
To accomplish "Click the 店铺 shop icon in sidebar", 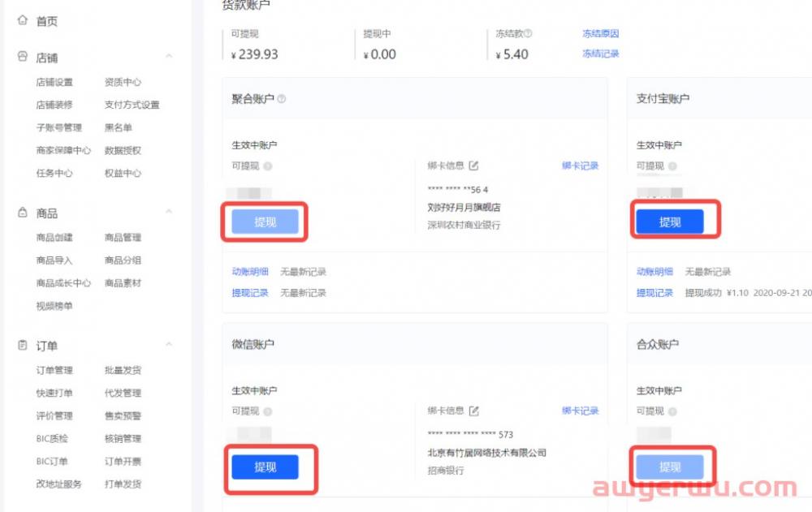I will pyautogui.click(x=22, y=57).
